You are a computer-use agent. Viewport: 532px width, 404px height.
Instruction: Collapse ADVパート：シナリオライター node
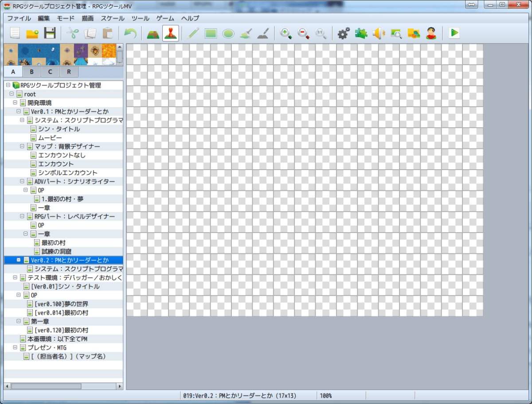(22, 181)
